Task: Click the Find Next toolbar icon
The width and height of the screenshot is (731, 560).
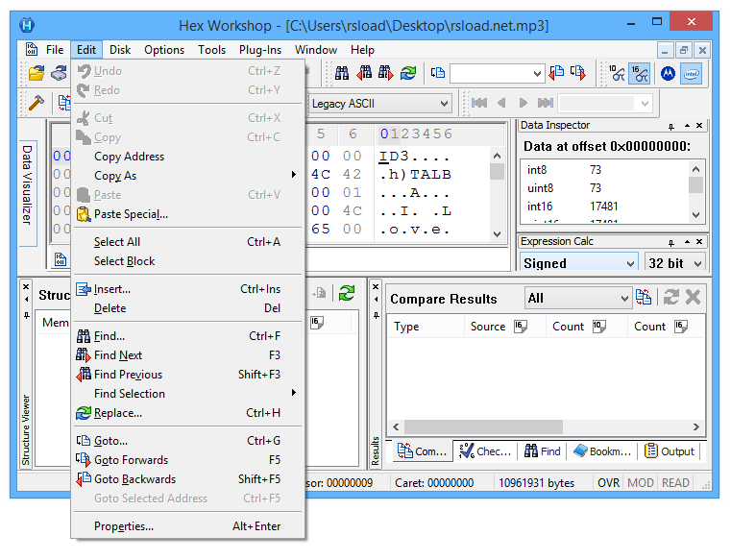Action: coord(385,73)
